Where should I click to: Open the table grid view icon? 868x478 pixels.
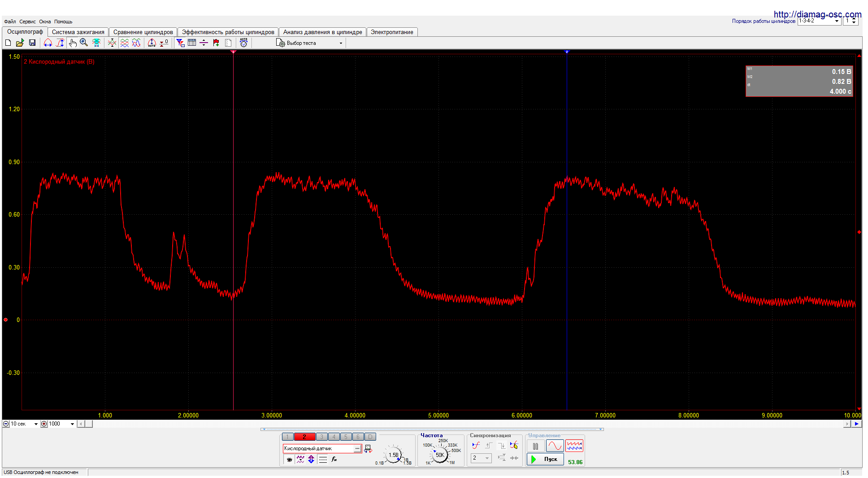(x=192, y=43)
